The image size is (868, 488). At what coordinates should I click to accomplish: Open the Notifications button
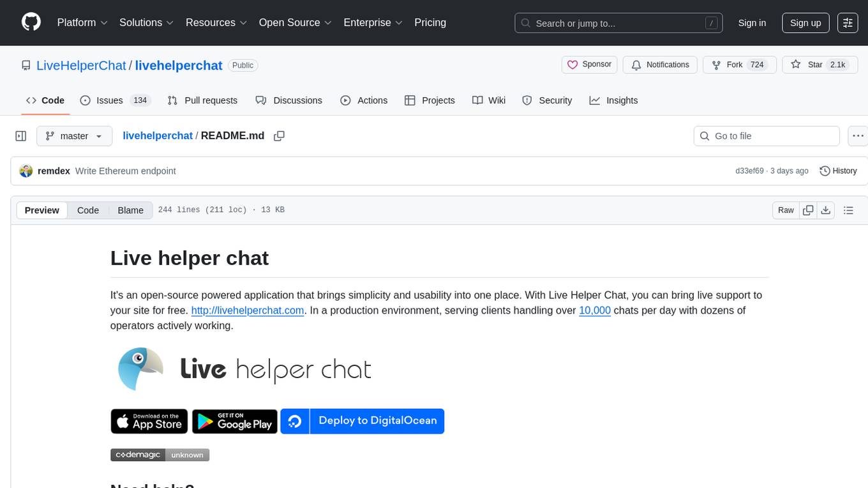click(x=660, y=65)
